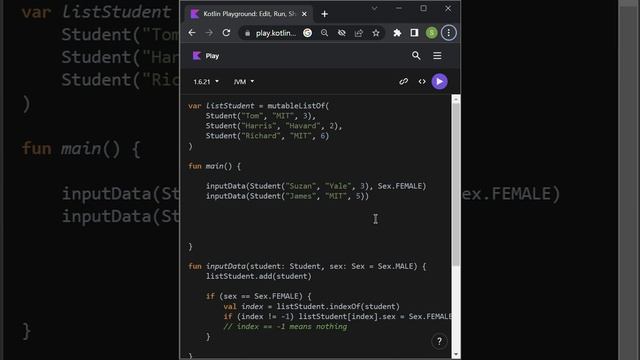Image resolution: width=640 pixels, height=360 pixels.
Task: Open the JVM target platform dropdown
Action: (244, 82)
